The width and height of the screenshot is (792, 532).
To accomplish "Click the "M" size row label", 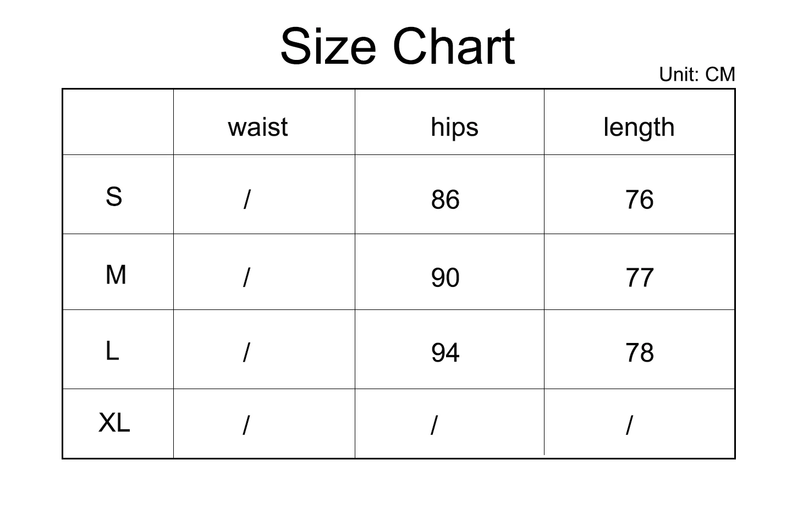I will (x=116, y=274).
